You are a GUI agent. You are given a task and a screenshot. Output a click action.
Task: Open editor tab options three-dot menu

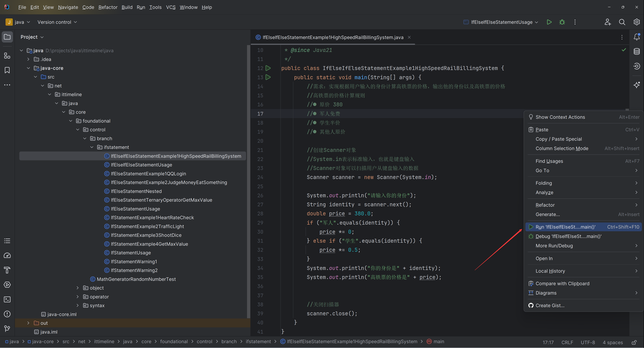point(622,37)
